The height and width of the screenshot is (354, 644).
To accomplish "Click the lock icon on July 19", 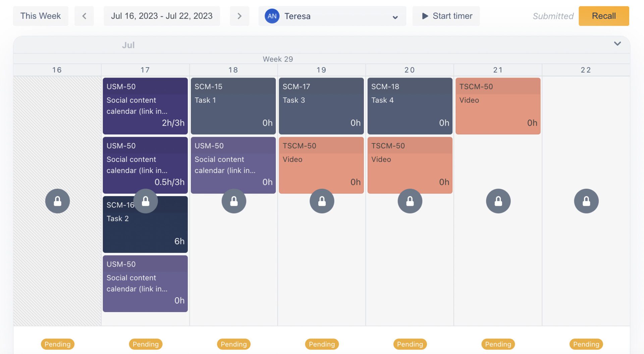I will point(322,201).
